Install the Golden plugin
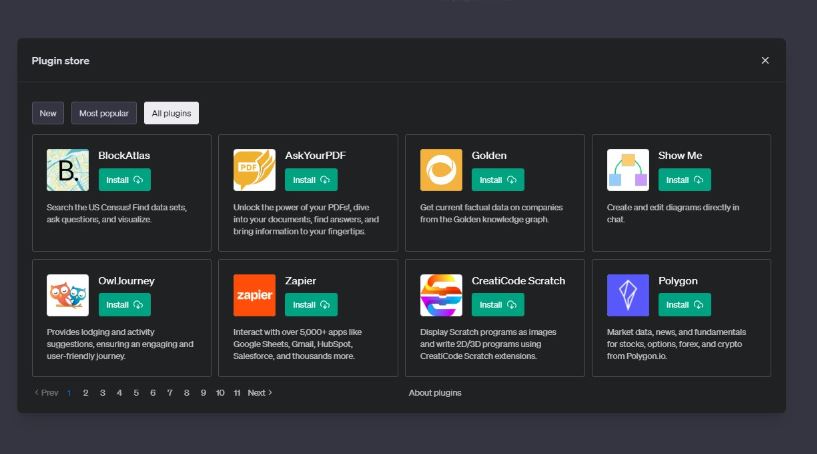This screenshot has height=454, width=817. [498, 180]
